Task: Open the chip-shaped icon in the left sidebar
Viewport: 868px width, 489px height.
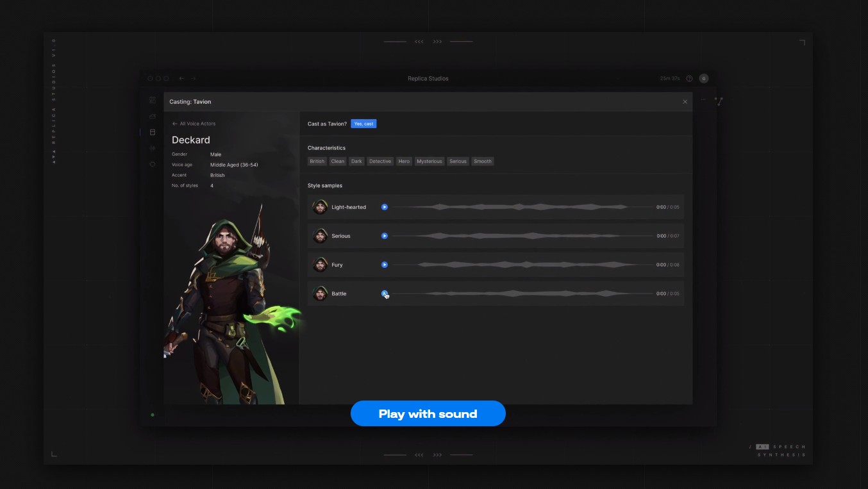Action: pyautogui.click(x=153, y=164)
